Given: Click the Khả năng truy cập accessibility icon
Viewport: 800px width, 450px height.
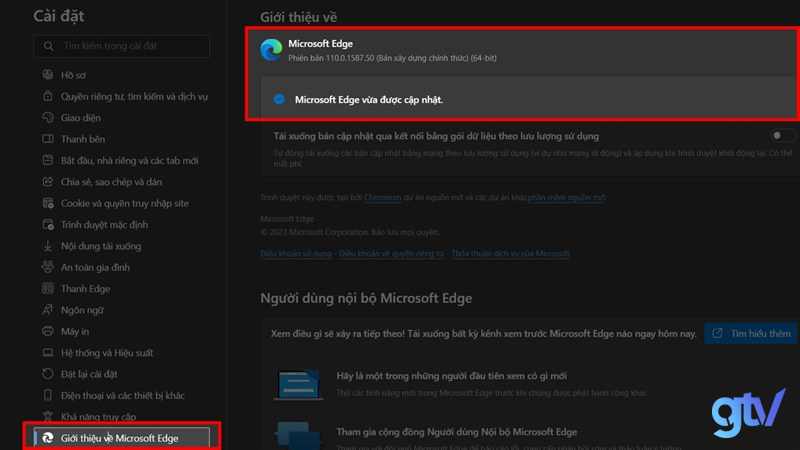Looking at the screenshot, I should click(47, 416).
